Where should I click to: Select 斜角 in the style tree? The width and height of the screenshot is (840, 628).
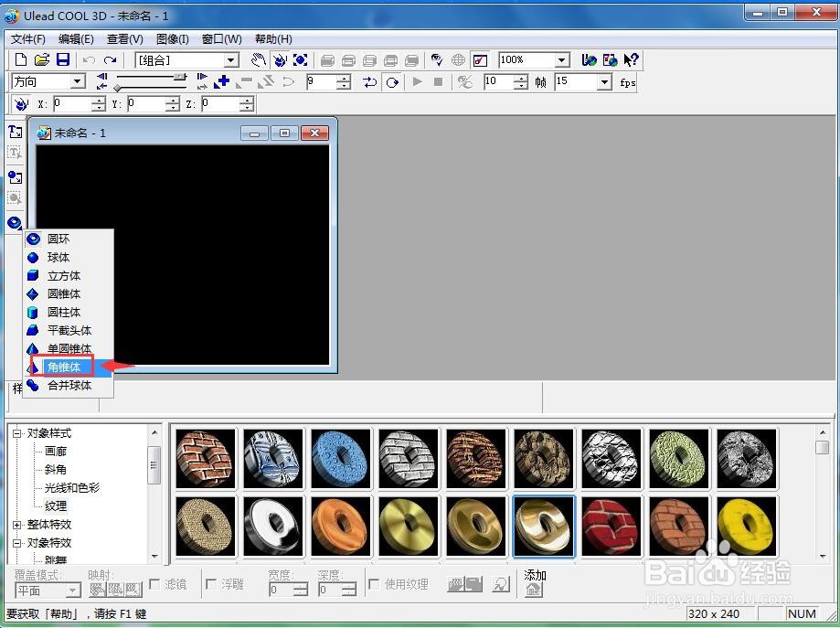click(56, 469)
